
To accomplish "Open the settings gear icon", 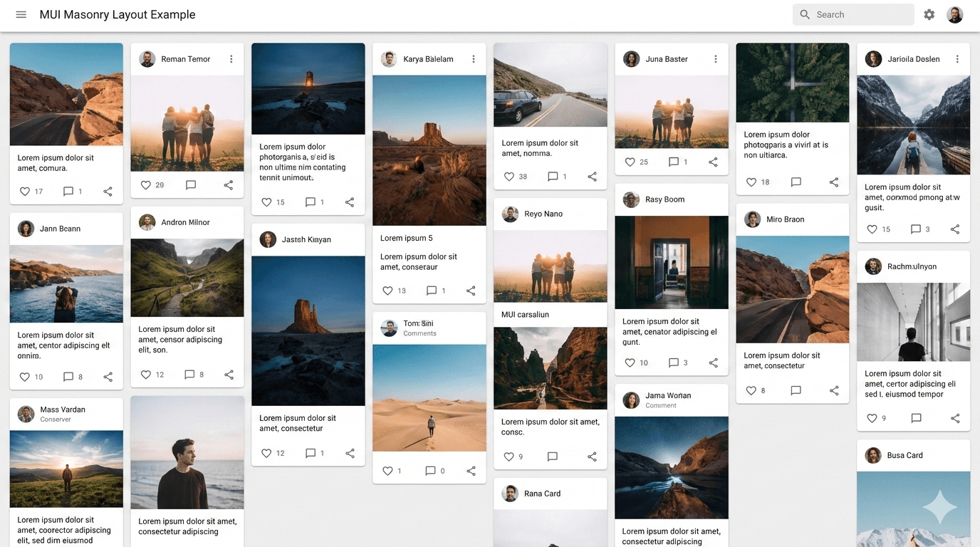I will pos(929,14).
